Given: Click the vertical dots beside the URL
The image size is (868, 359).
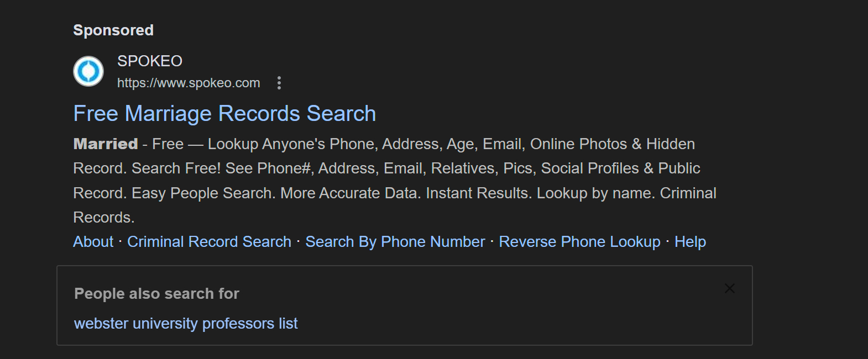Looking at the screenshot, I should click(279, 82).
